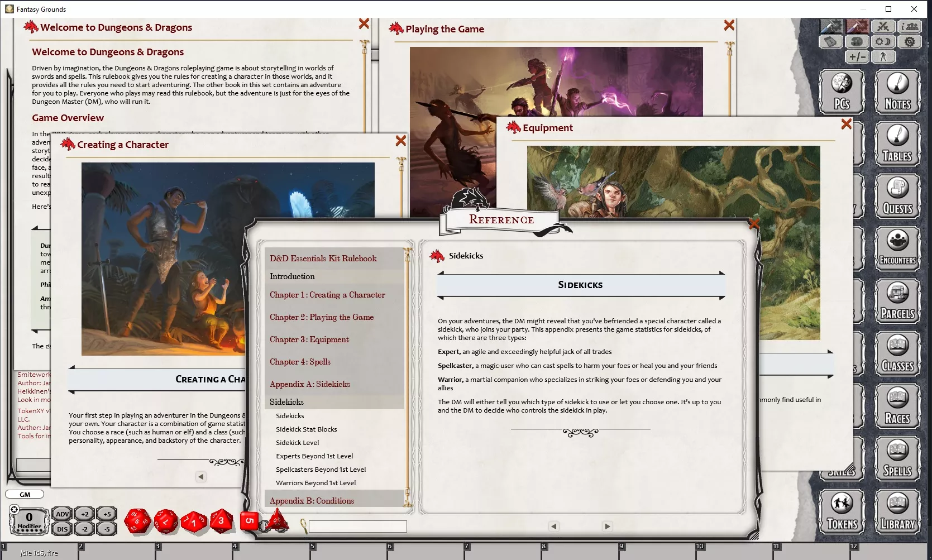This screenshot has height=560, width=932.
Task: Open the +/- Modifiers icon
Action: (x=857, y=56)
